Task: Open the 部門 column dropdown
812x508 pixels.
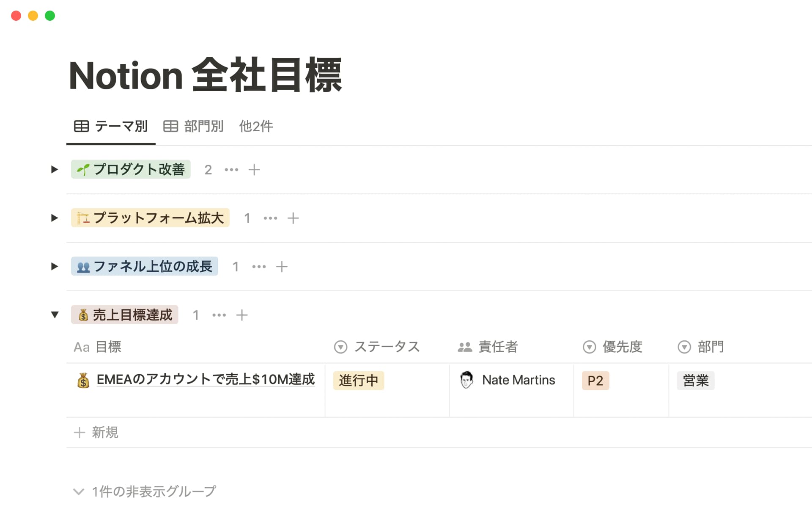Action: tap(685, 347)
